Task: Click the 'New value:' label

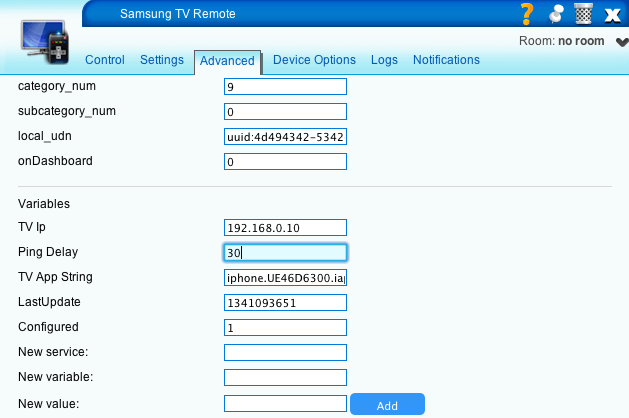Action: pos(49,404)
